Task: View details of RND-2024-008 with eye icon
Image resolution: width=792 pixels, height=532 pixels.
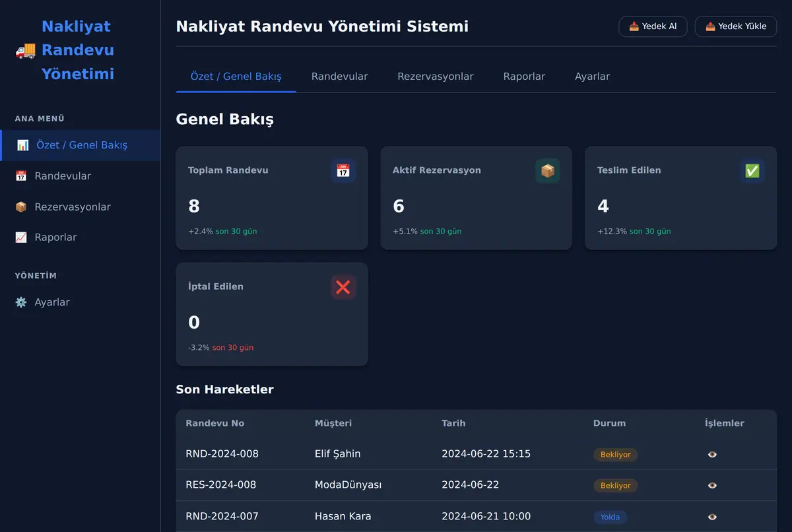Action: [x=712, y=454]
